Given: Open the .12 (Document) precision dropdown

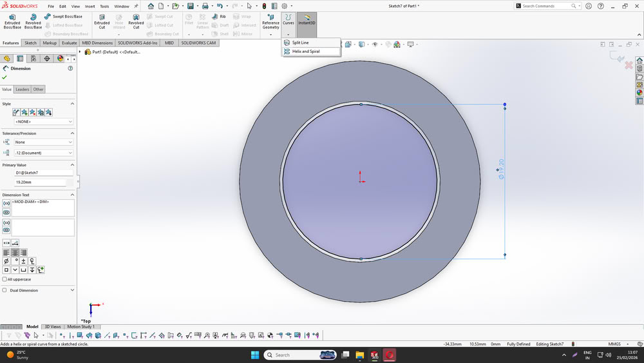Looking at the screenshot, I should 44,153.
